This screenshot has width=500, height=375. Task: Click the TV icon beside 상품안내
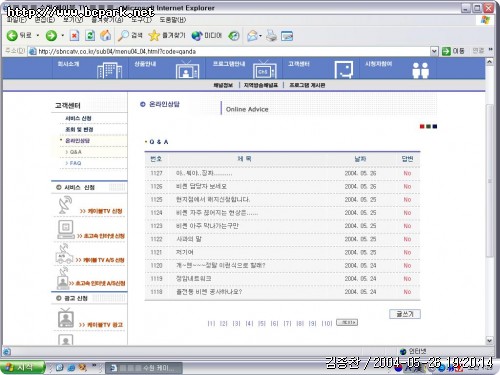click(x=187, y=70)
